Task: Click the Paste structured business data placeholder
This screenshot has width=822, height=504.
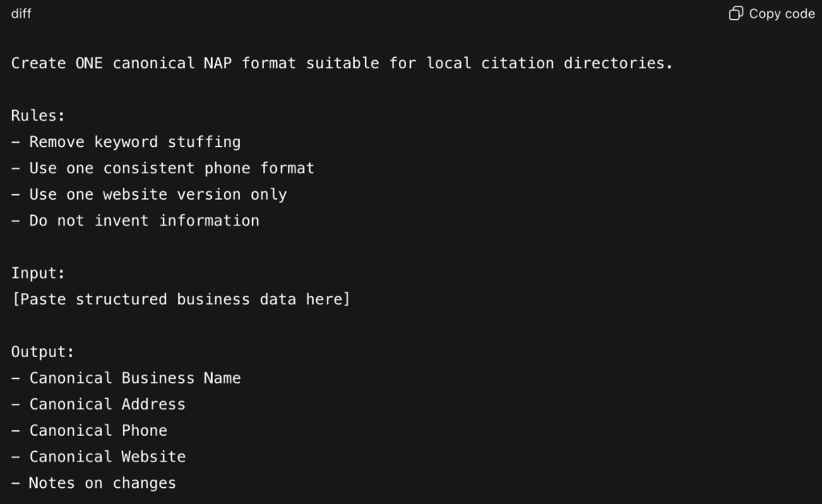Action: 181,299
